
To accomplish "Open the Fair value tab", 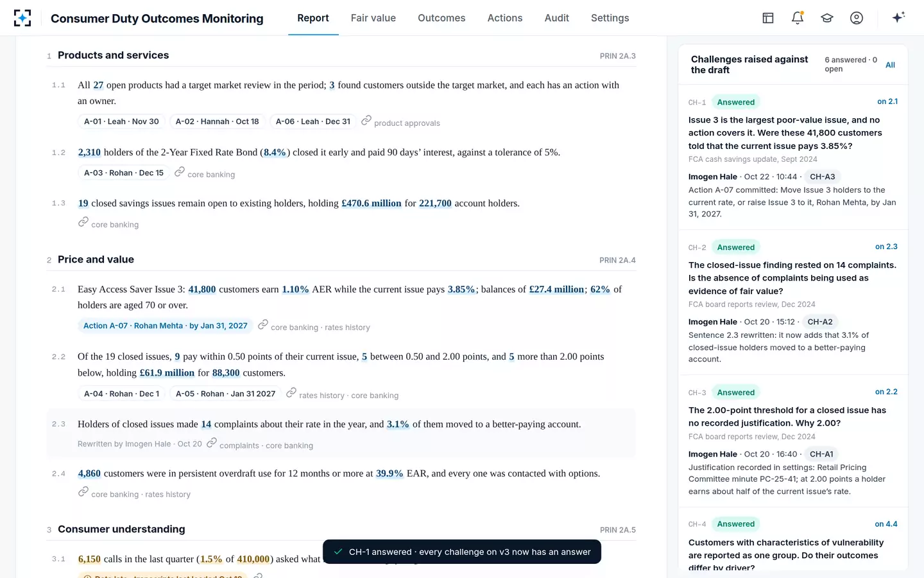I will coord(373,18).
